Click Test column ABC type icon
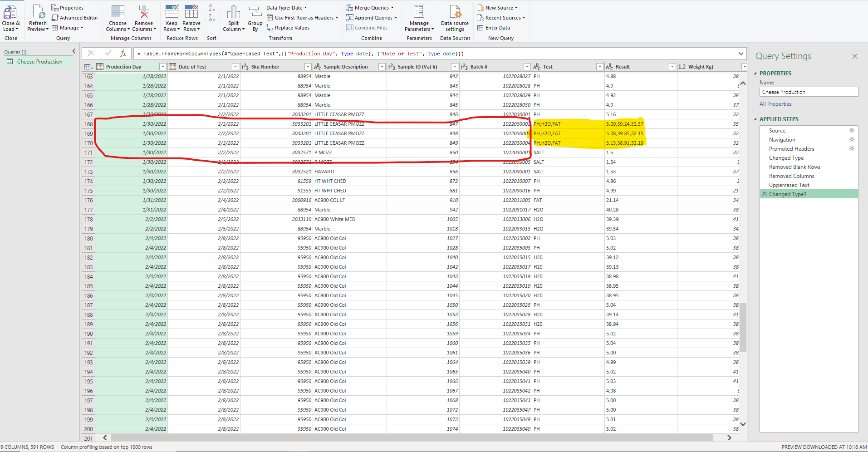Screen dimensions: 868x452 pyautogui.click(x=537, y=67)
